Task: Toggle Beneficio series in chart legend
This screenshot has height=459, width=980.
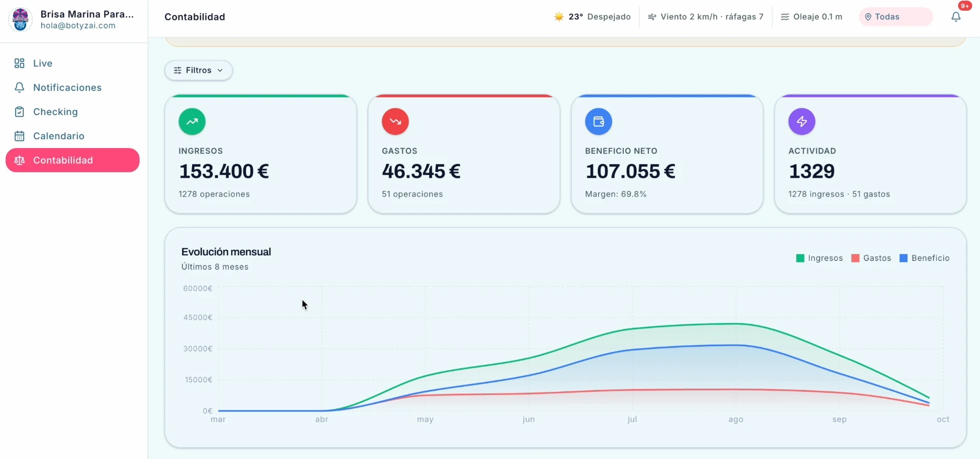Action: click(925, 258)
